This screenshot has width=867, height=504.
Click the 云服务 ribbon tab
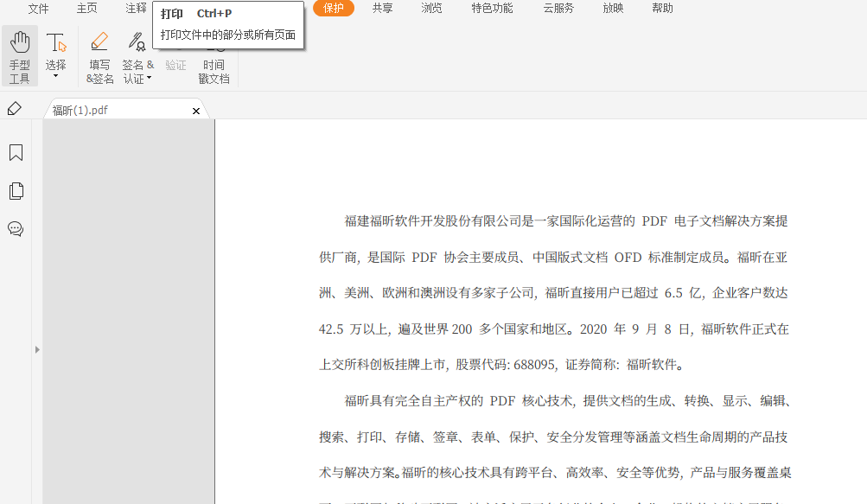[558, 8]
